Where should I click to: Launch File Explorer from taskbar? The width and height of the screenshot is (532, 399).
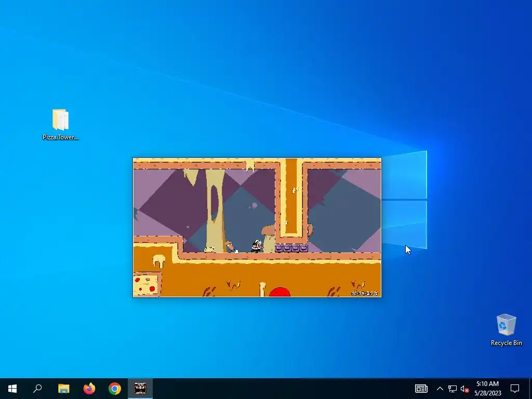pyautogui.click(x=63, y=389)
